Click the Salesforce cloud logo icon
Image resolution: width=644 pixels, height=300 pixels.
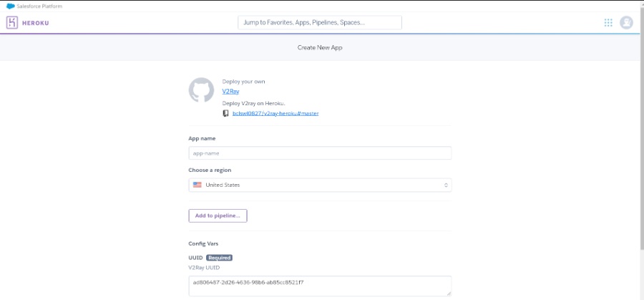11,6
